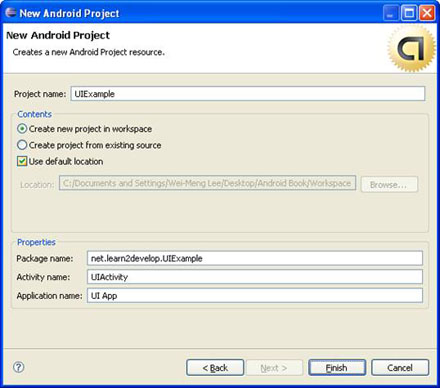Uncheck Use default location checkbox

pos(22,161)
